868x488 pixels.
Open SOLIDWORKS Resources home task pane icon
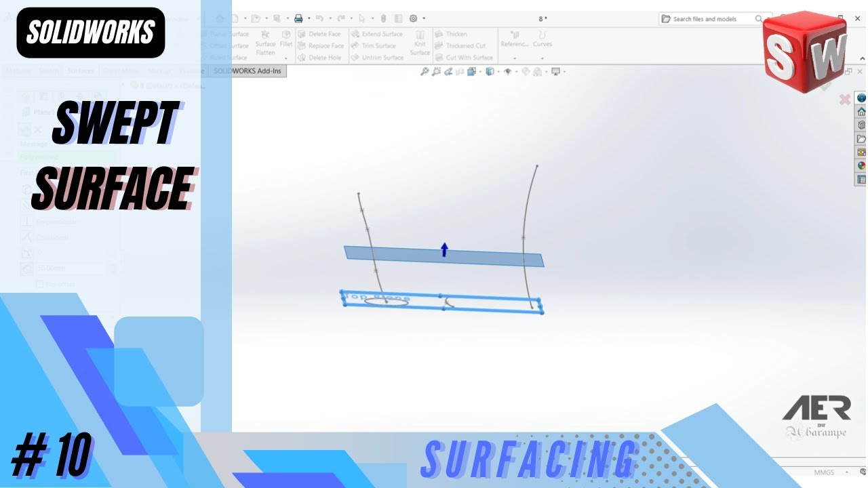(x=861, y=112)
